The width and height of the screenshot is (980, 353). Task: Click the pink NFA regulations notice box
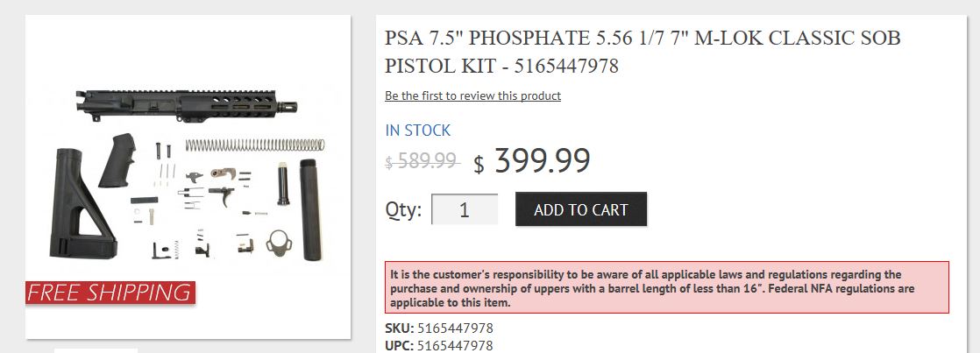pos(667,287)
